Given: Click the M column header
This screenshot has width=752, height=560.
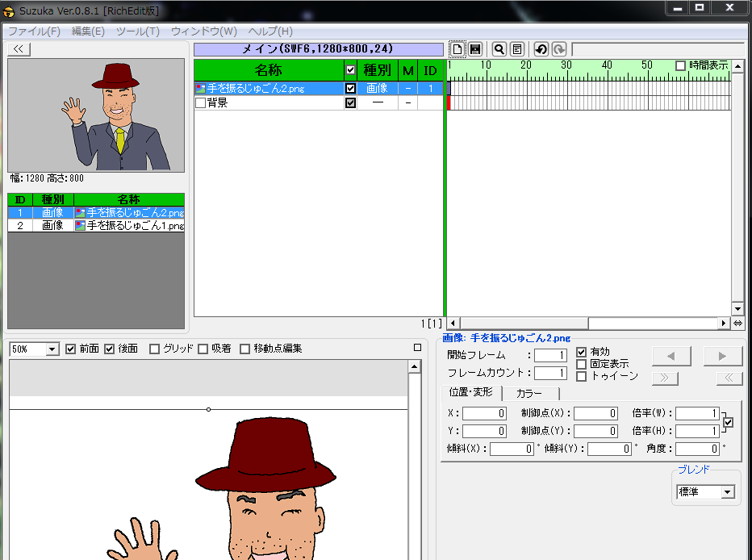Looking at the screenshot, I should coord(407,70).
